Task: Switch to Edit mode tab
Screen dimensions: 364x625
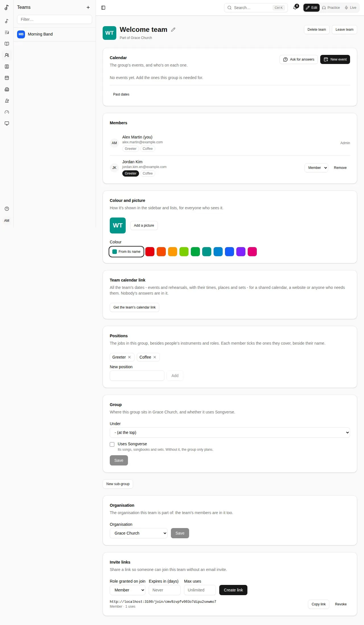Action: click(312, 8)
